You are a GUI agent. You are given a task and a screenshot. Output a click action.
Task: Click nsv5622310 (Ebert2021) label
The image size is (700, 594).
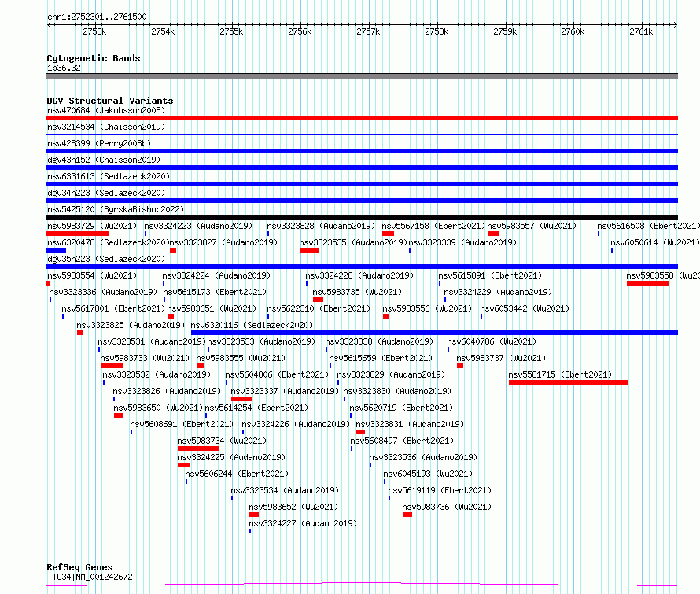click(x=319, y=308)
